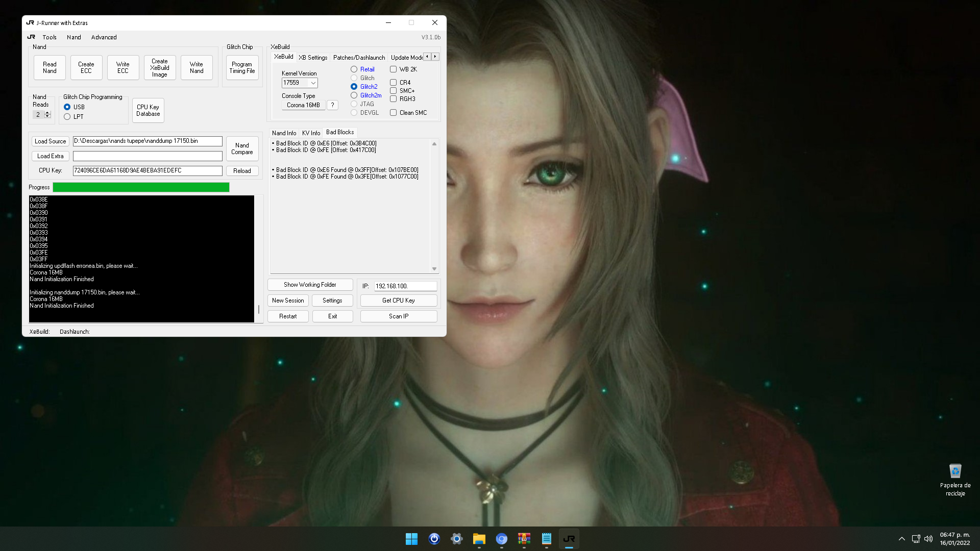Viewport: 980px width, 551px height.
Task: Click Reload button
Action: point(242,171)
